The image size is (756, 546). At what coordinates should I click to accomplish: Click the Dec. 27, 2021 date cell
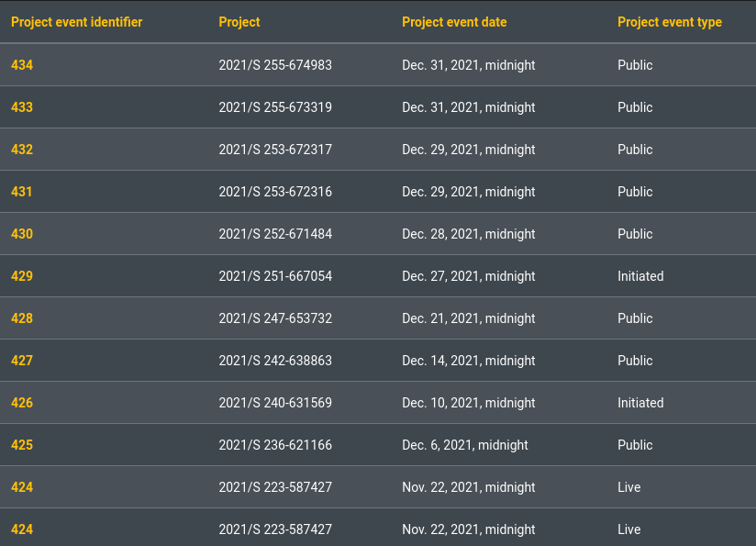pos(469,276)
